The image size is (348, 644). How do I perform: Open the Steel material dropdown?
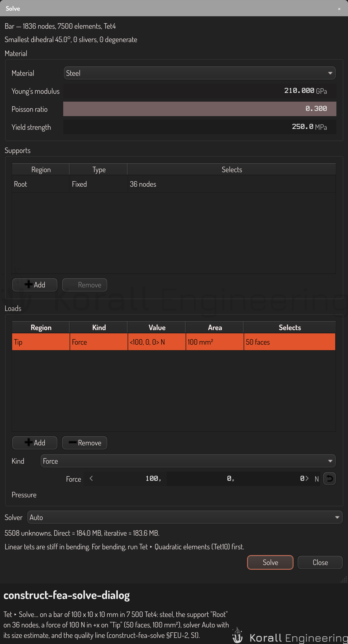tap(200, 73)
